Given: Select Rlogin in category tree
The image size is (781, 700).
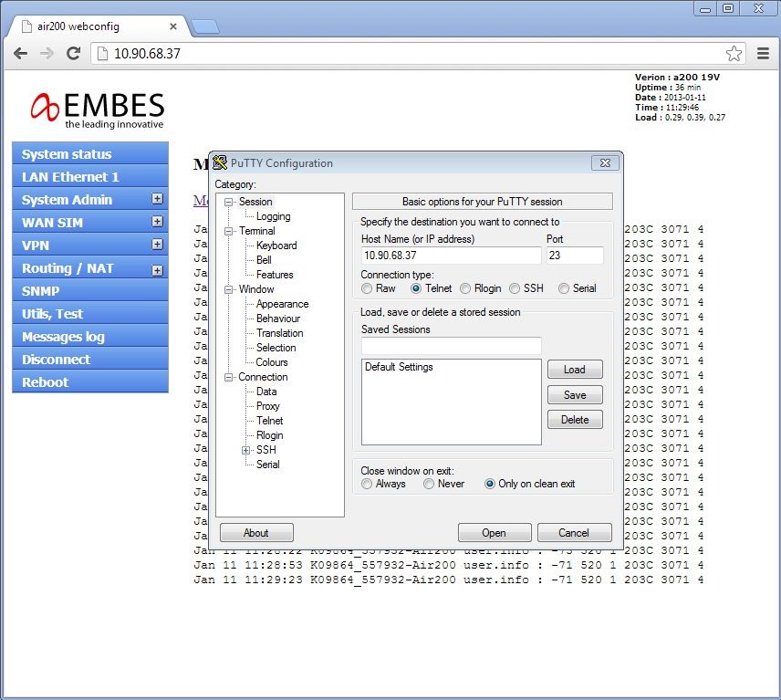Looking at the screenshot, I should pyautogui.click(x=269, y=435).
